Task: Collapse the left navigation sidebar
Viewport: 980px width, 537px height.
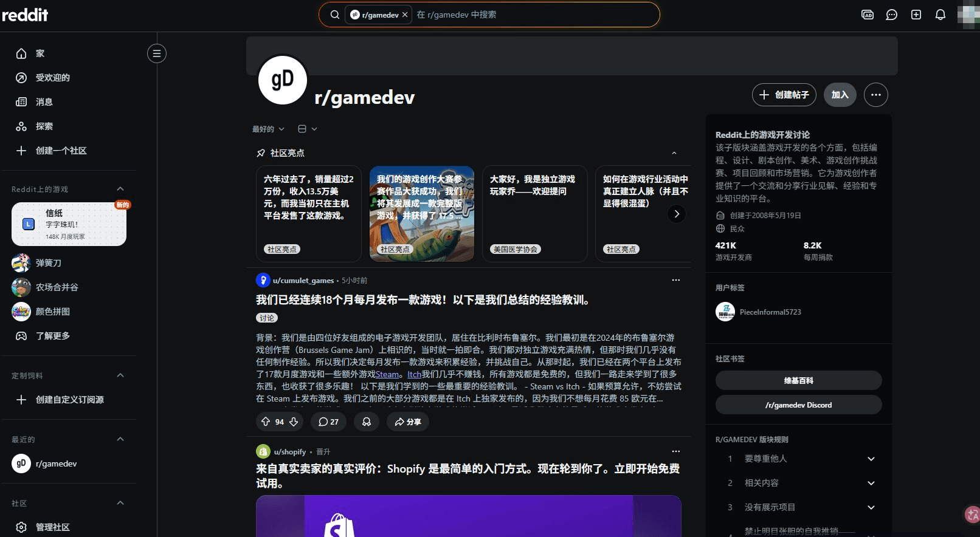Action: click(x=157, y=53)
